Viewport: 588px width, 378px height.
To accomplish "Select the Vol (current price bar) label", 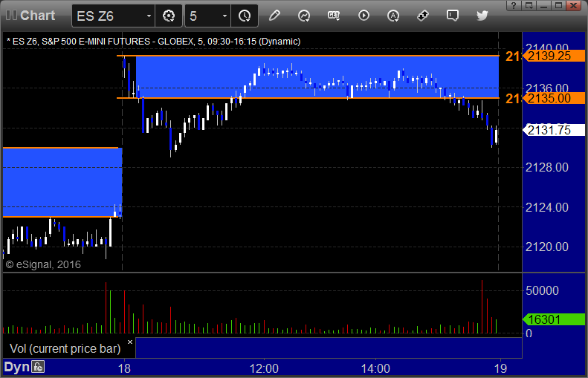I will (x=65, y=348).
